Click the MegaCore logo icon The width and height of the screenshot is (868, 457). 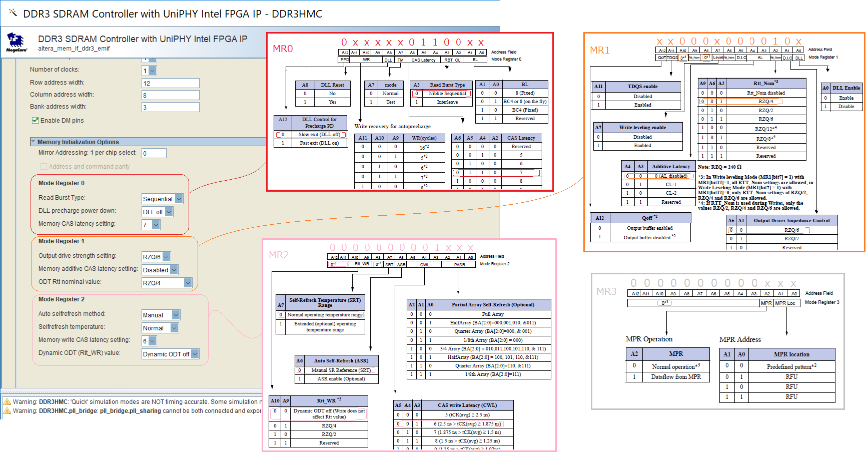click(16, 42)
